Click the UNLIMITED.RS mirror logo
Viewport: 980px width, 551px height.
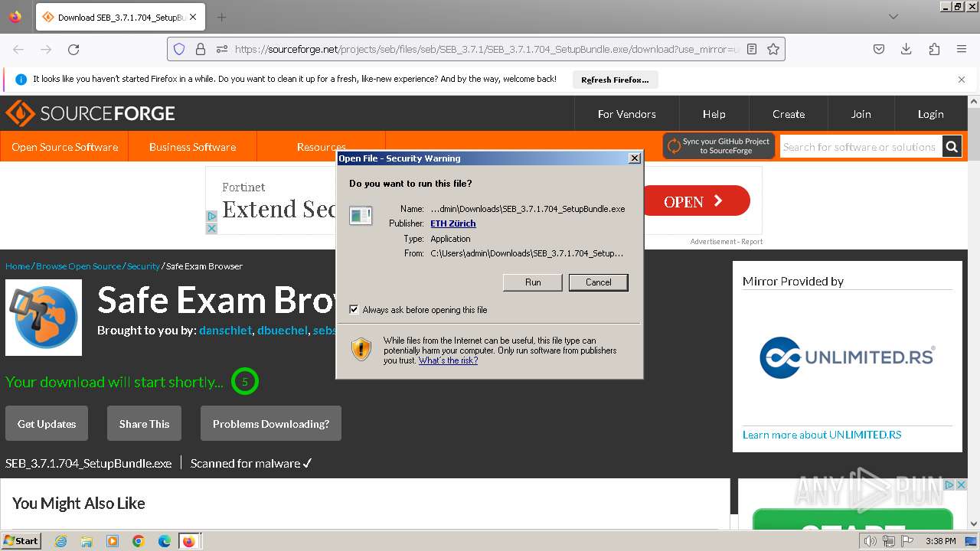[847, 357]
